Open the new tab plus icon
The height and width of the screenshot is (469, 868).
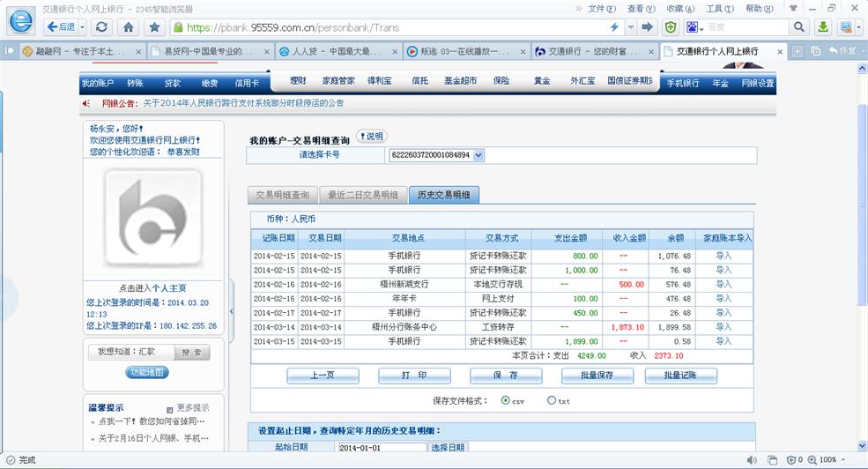tap(798, 51)
